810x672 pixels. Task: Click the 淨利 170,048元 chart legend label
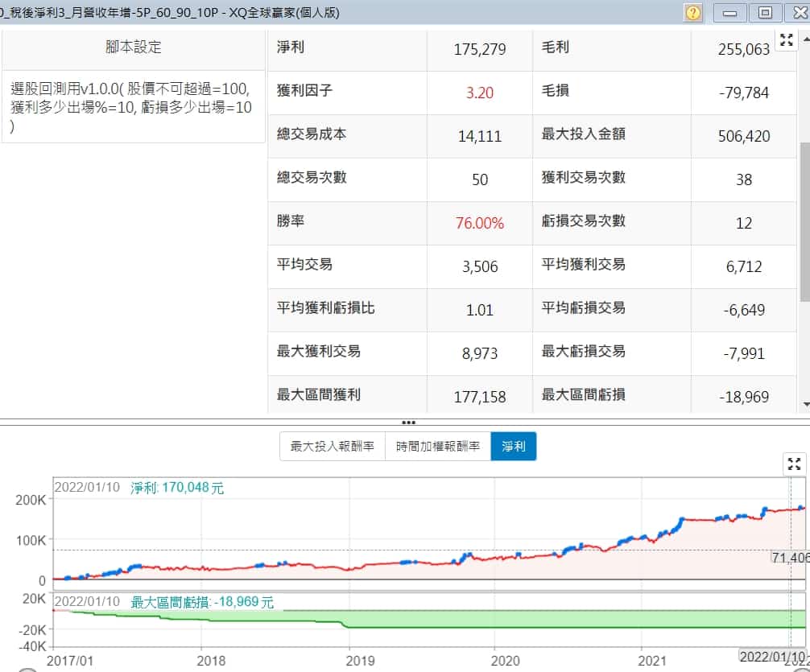[x=177, y=487]
